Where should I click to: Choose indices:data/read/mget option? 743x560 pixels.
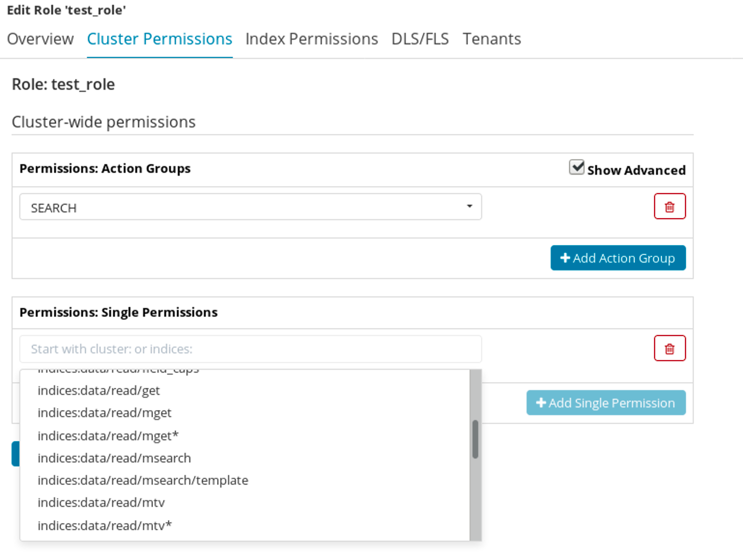(x=245, y=413)
